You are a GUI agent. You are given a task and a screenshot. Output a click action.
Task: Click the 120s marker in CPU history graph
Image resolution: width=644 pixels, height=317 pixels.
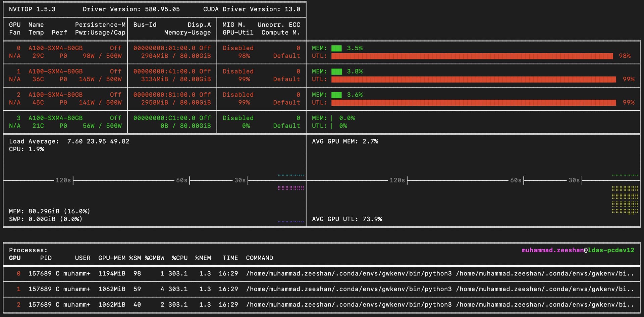[x=63, y=180]
